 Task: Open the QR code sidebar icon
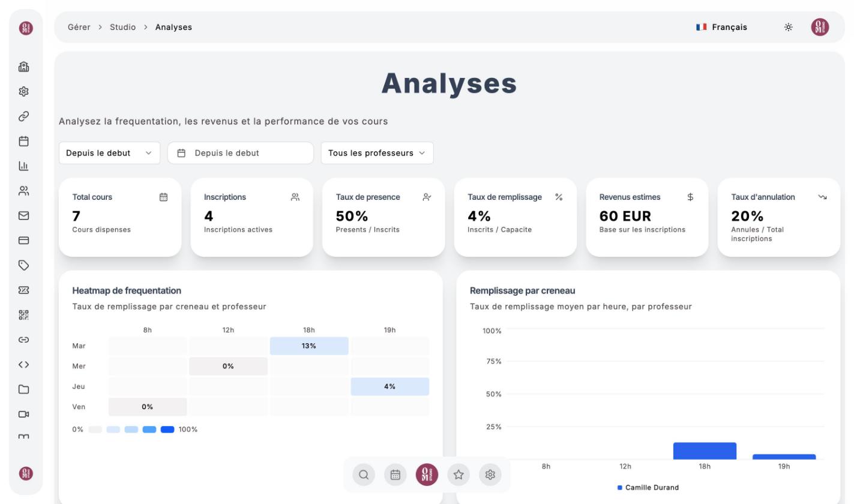pos(23,315)
